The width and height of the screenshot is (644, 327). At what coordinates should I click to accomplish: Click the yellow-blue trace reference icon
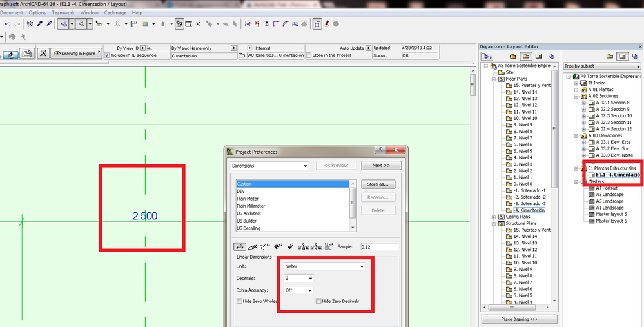coord(144,24)
